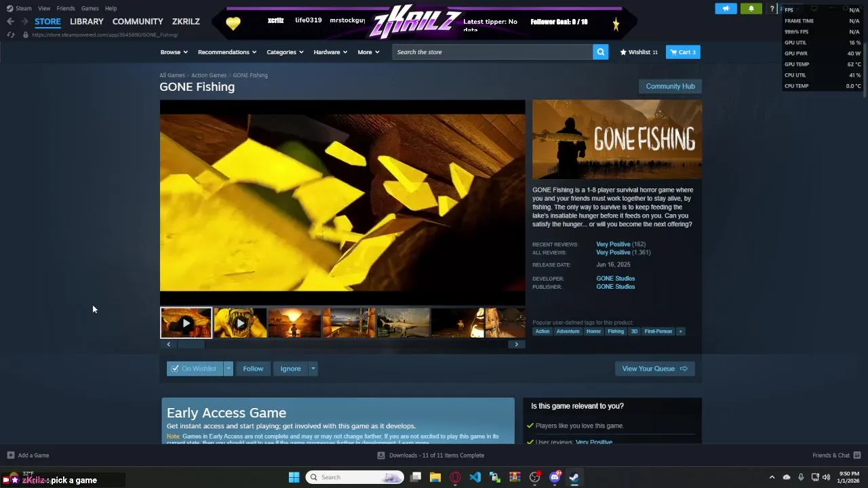This screenshot has height=488, width=868.
Task: Open publisher GONE Studios link
Action: tap(615, 287)
